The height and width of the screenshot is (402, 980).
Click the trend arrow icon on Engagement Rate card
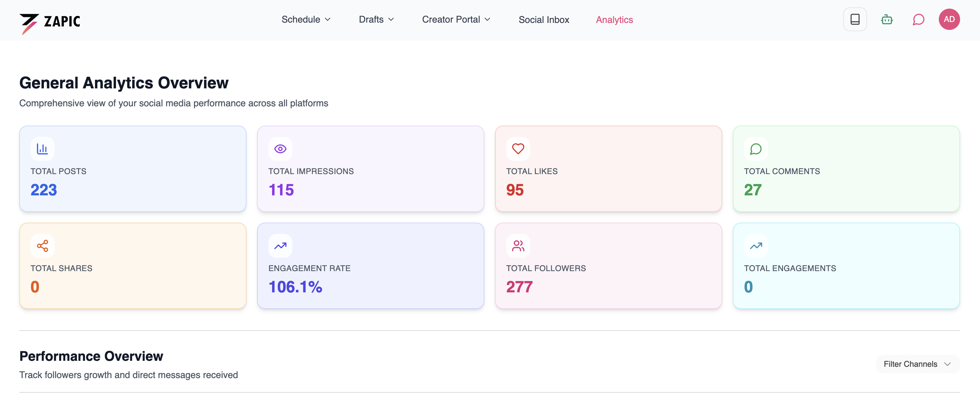pyautogui.click(x=280, y=246)
